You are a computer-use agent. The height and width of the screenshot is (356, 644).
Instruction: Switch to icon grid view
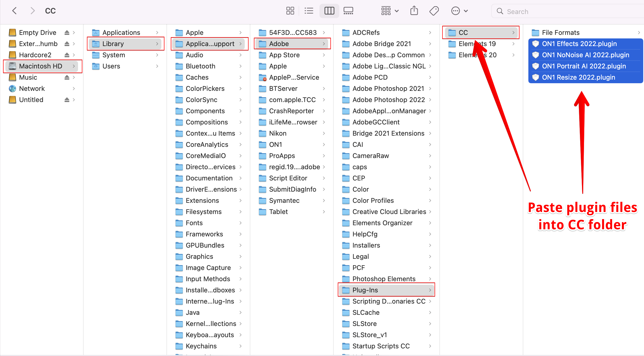290,11
